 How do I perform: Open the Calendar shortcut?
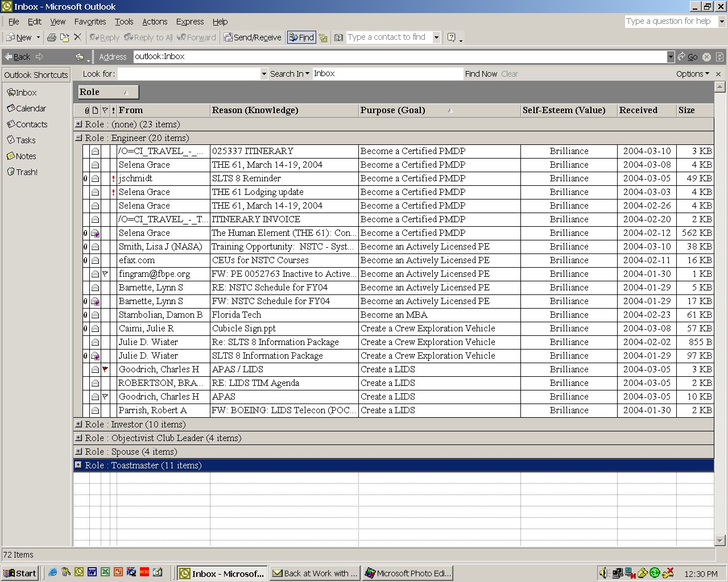coord(26,109)
